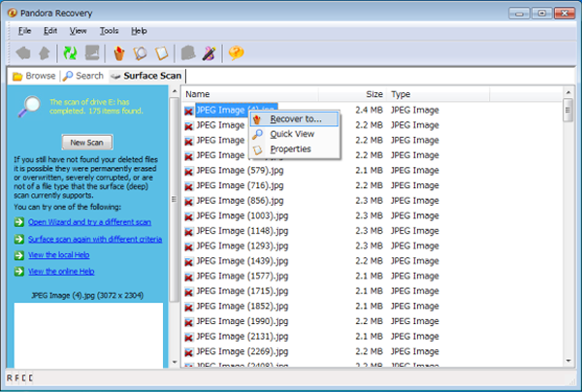
Task: Select the Surface Scan tab
Action: pos(146,76)
